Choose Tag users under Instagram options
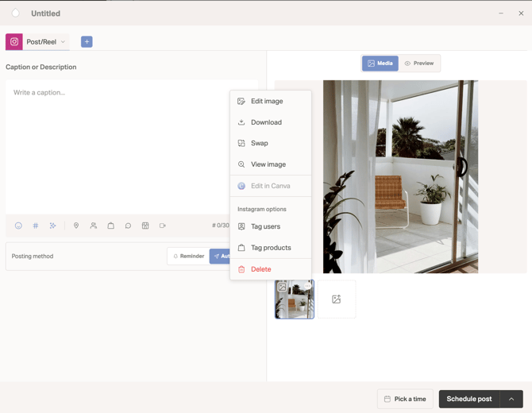 (x=271, y=226)
